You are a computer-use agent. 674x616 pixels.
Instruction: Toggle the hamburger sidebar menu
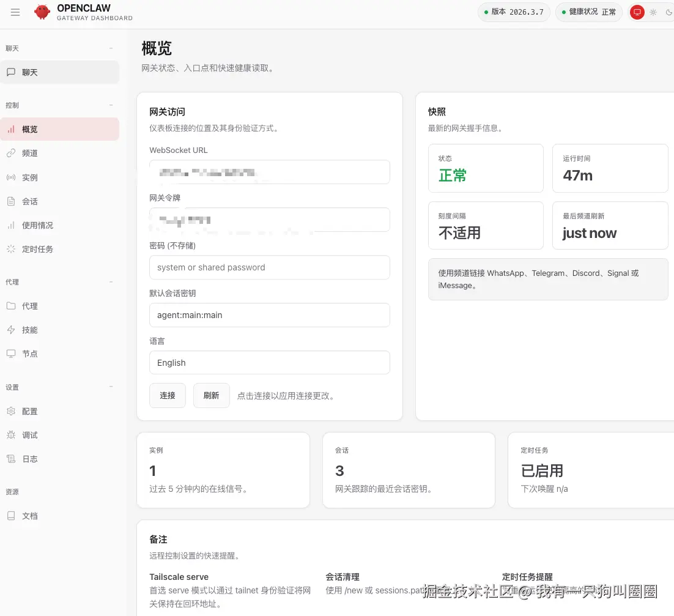15,12
